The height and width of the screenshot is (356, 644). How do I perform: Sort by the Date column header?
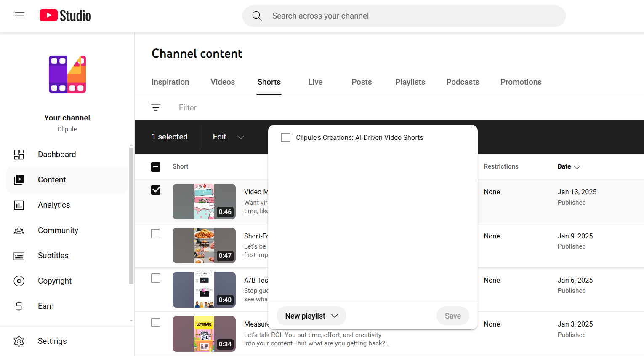click(569, 166)
